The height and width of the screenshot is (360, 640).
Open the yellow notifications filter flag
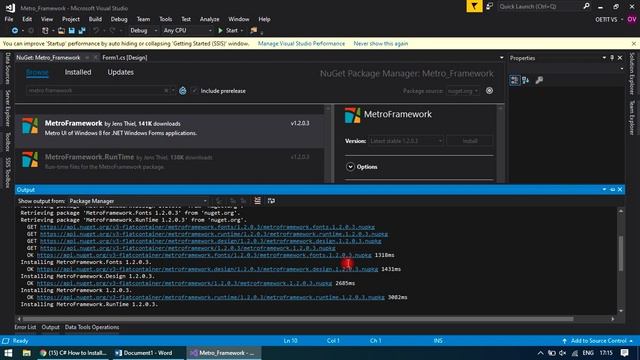pyautogui.click(x=474, y=7)
